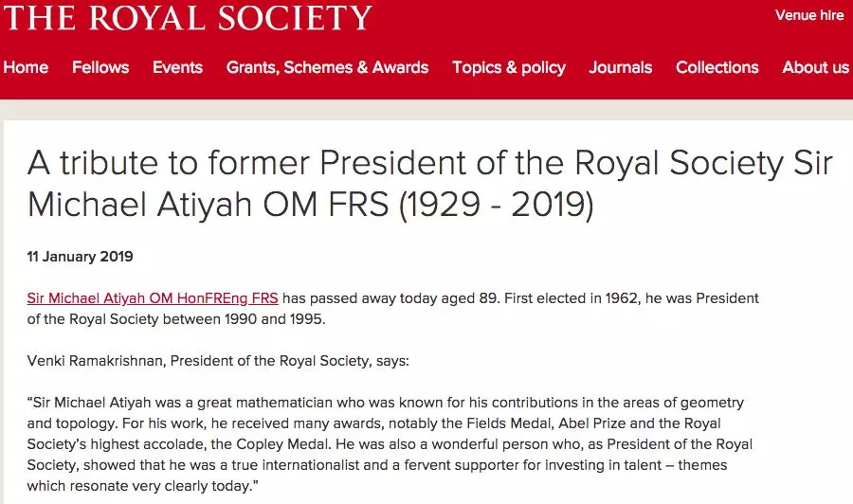Open the About us menu
This screenshot has height=504, width=853.
pos(815,67)
